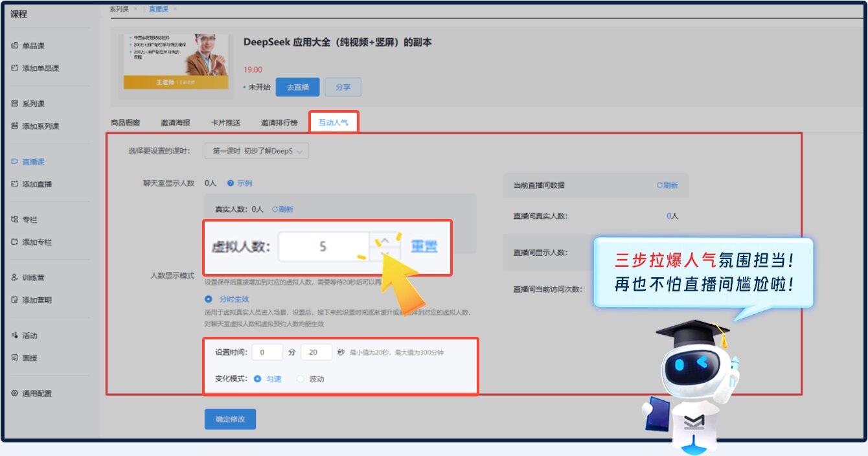The height and width of the screenshot is (456, 868).
Task: Switch to the 直播课 page tab
Action: [159, 8]
